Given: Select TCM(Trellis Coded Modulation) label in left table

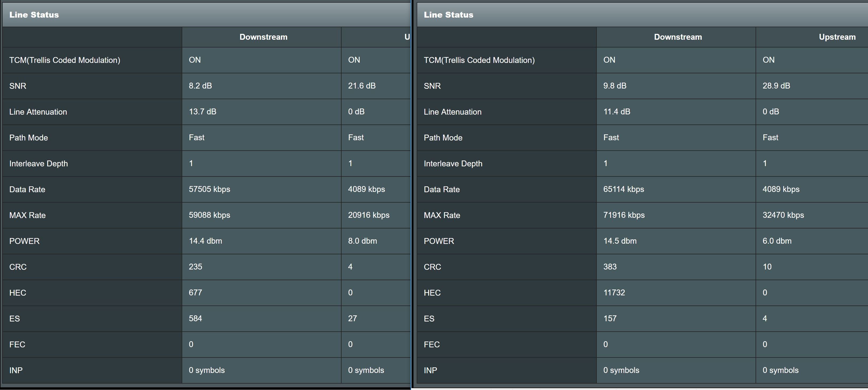Looking at the screenshot, I should (65, 60).
